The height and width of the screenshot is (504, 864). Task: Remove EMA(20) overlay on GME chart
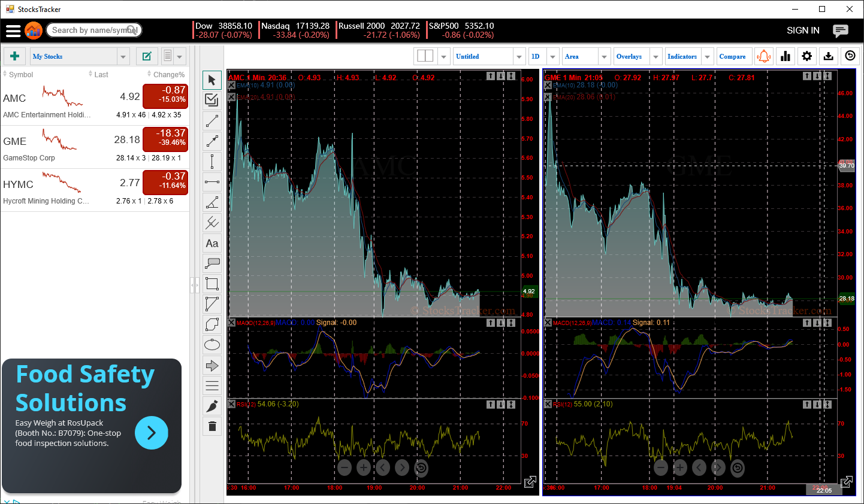(548, 97)
